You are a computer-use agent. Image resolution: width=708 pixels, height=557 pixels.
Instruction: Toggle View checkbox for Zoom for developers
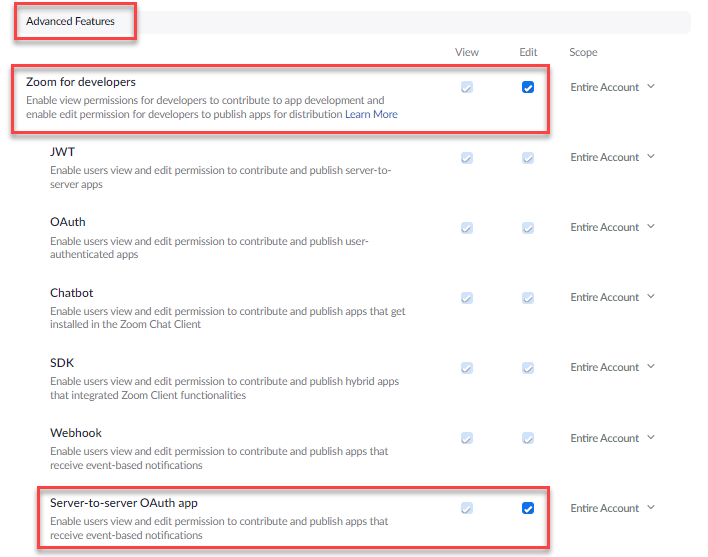coord(467,87)
